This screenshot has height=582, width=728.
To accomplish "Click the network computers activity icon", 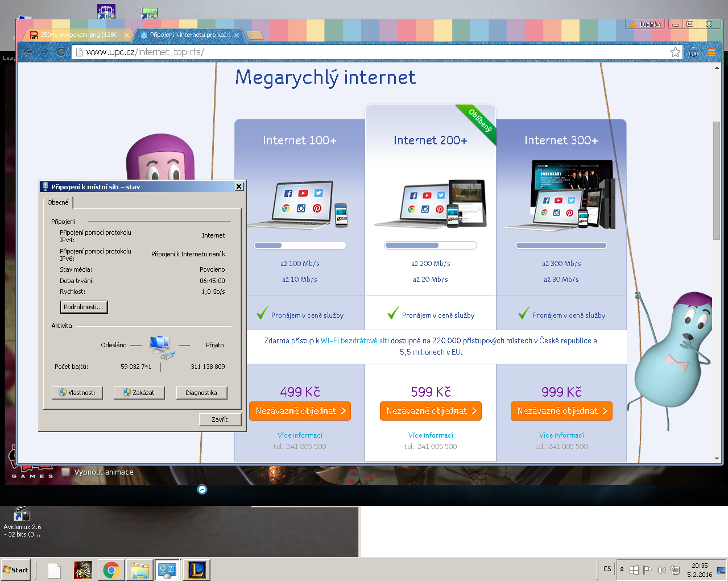I will (162, 347).
